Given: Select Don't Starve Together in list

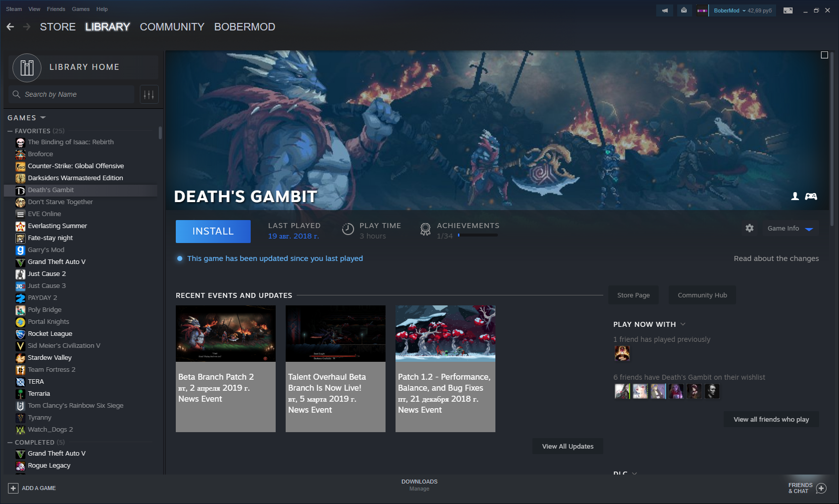Looking at the screenshot, I should 81,202.
